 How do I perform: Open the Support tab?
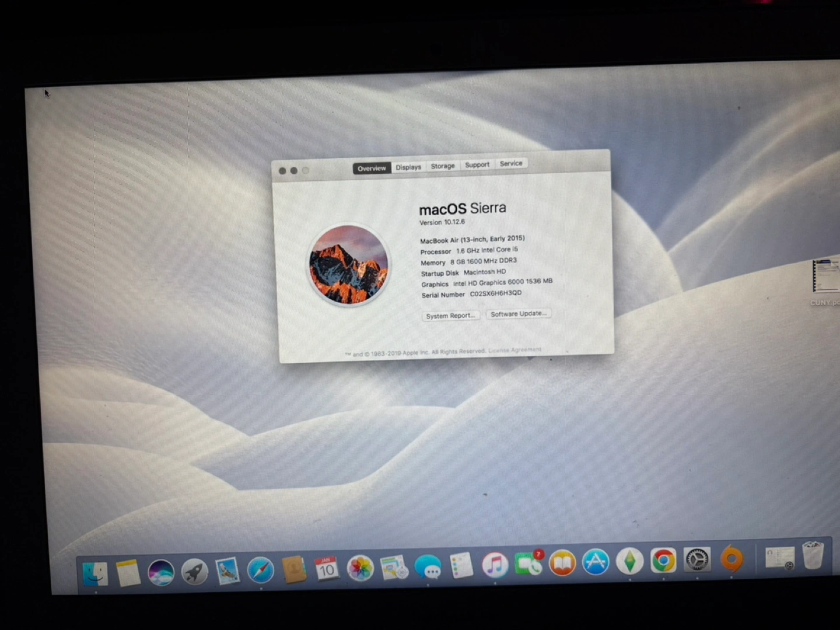coord(477,165)
